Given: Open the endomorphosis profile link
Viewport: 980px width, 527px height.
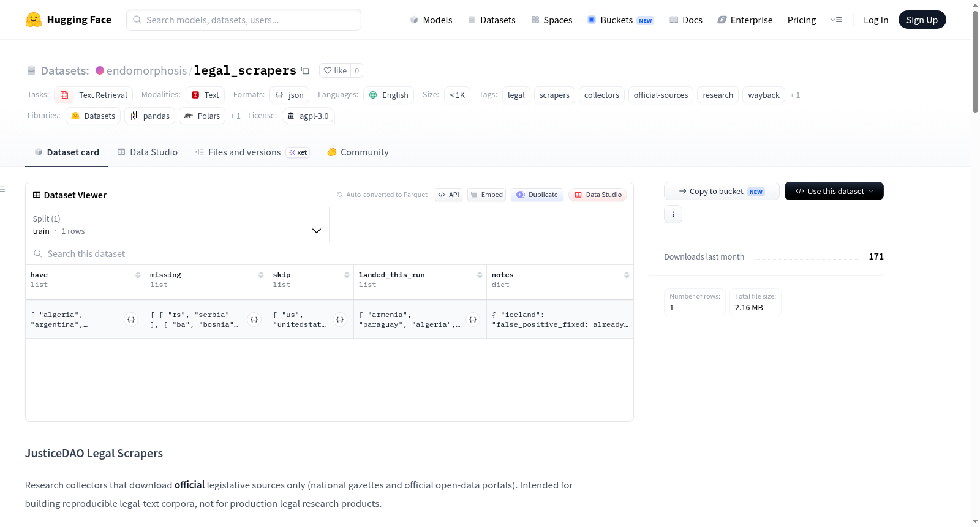Looking at the screenshot, I should pos(146,70).
